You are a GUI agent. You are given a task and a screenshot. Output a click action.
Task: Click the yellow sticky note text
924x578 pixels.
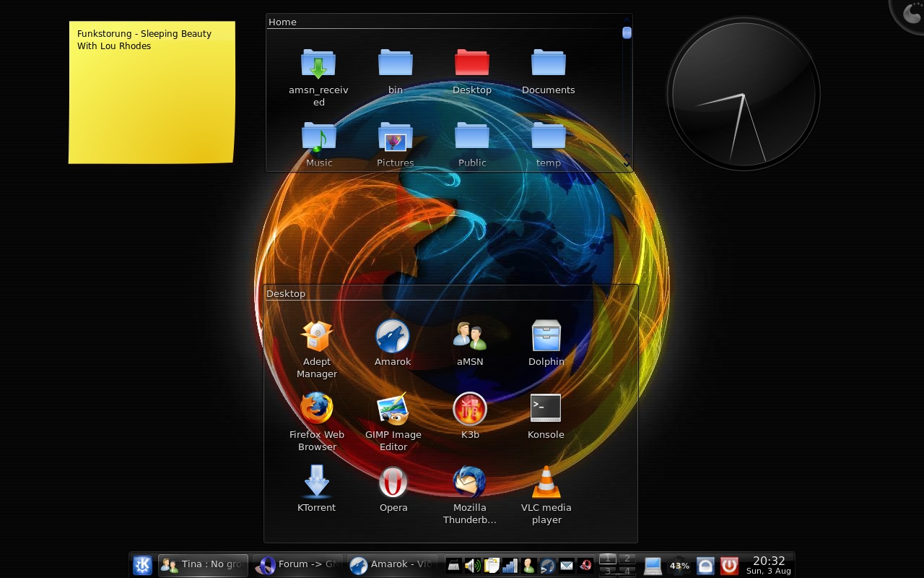(x=144, y=40)
